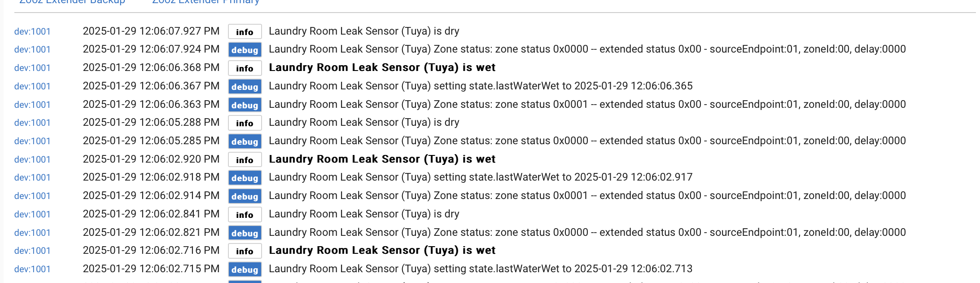This screenshot has height=283, width=980.
Task: Select info badge at 12:06:06.368 PM
Action: click(245, 68)
